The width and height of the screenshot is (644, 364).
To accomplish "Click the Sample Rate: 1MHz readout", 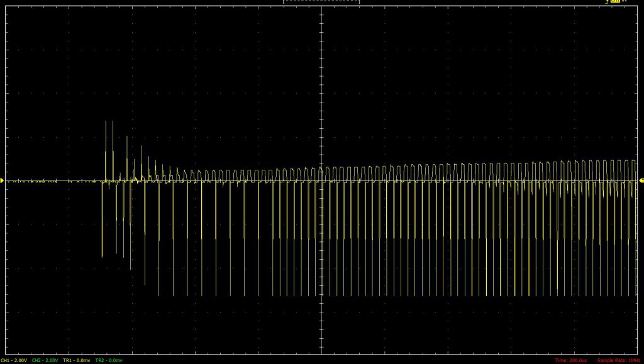I will [x=619, y=360].
